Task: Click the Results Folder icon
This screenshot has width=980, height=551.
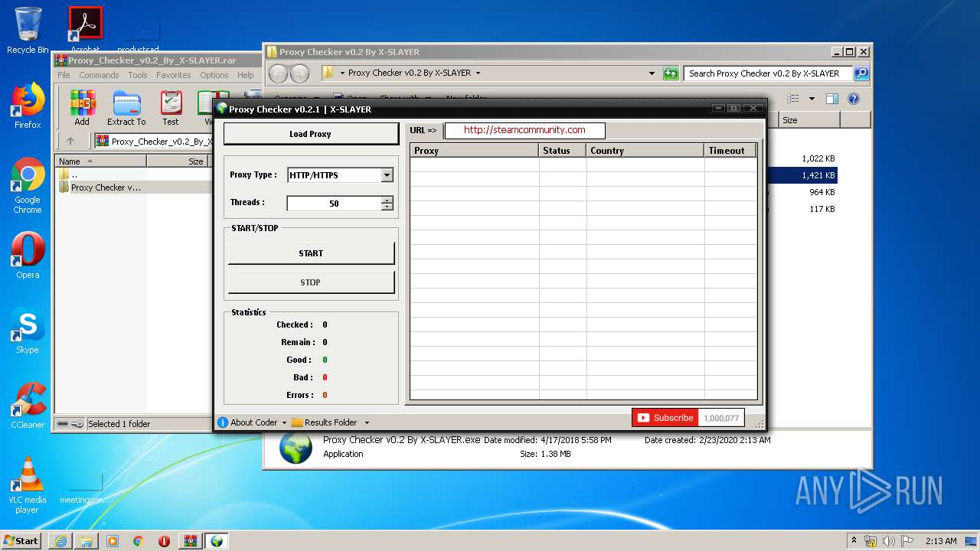Action: point(297,422)
